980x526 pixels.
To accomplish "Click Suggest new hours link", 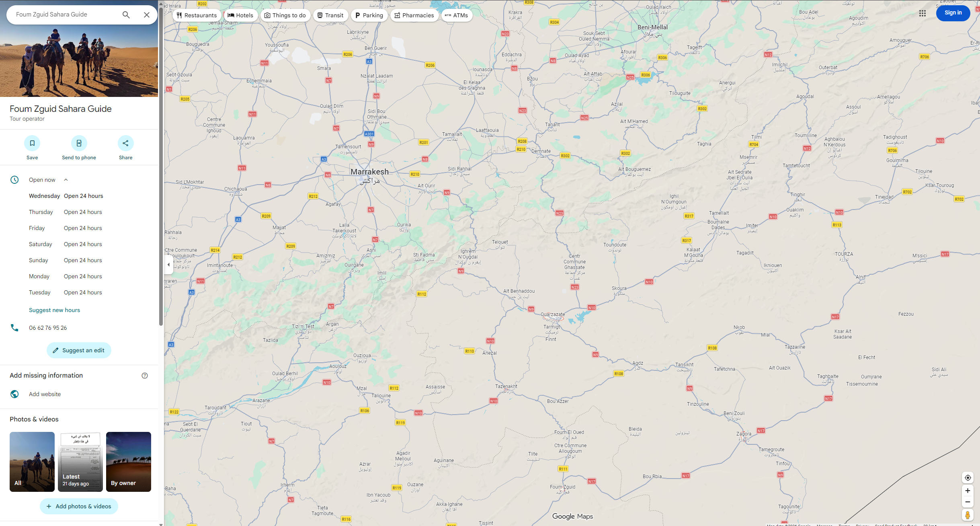I will 55,310.
